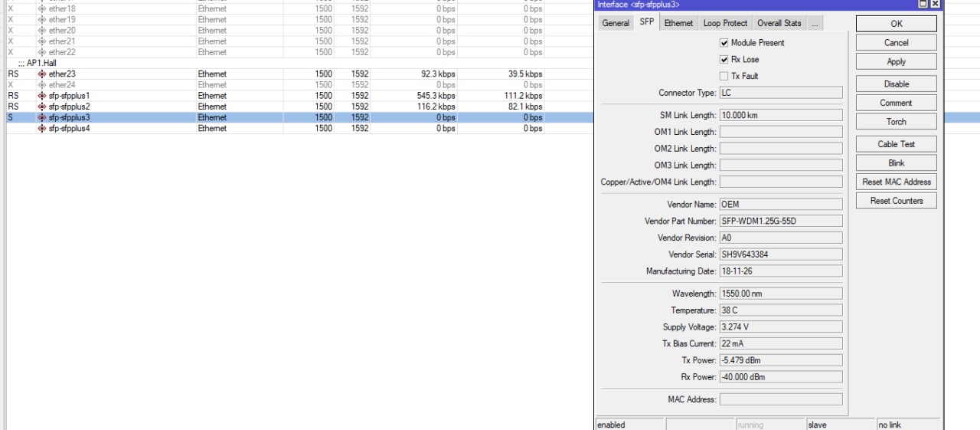The image size is (980, 430).
Task: Click the OM1 Link Length field
Action: tap(781, 132)
